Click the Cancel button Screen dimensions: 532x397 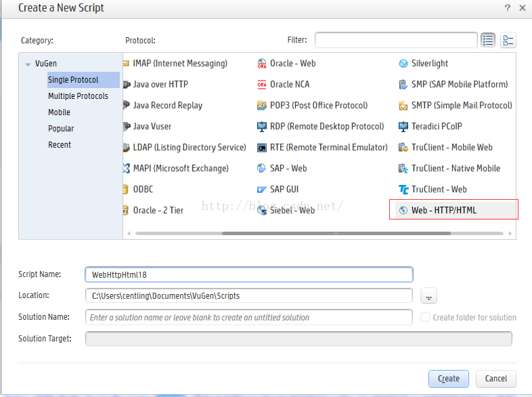click(x=495, y=379)
